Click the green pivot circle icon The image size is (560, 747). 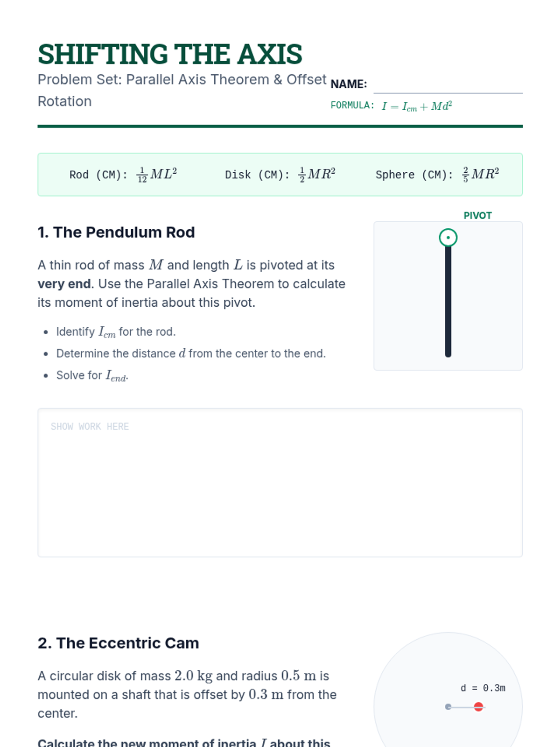[448, 238]
